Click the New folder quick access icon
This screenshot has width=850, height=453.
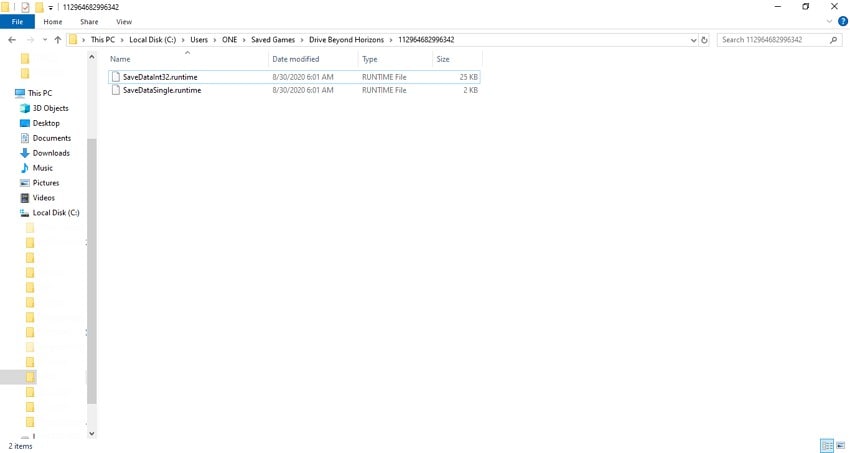pyautogui.click(x=39, y=7)
